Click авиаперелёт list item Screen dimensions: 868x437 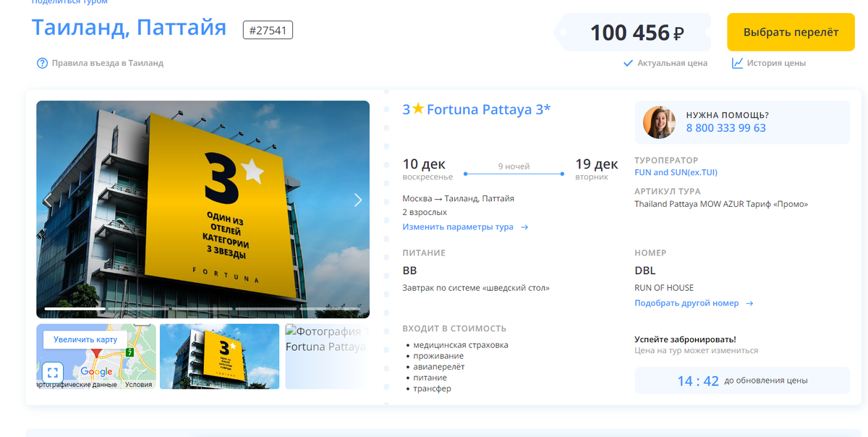click(439, 367)
